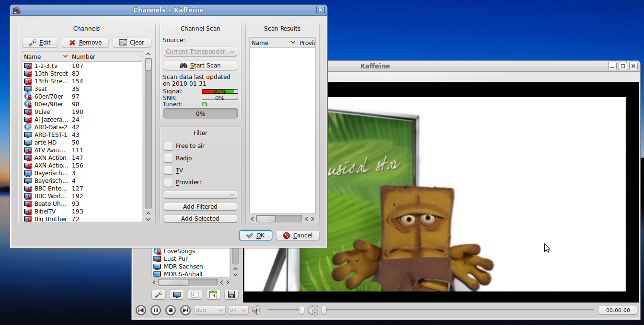Click the Add Filtered button
This screenshot has width=644, height=325.
(200, 207)
